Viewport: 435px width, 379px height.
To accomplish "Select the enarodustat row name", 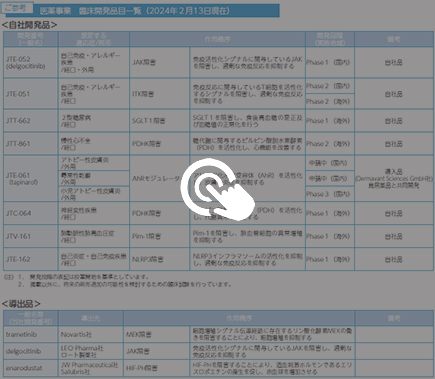I will tap(31, 368).
